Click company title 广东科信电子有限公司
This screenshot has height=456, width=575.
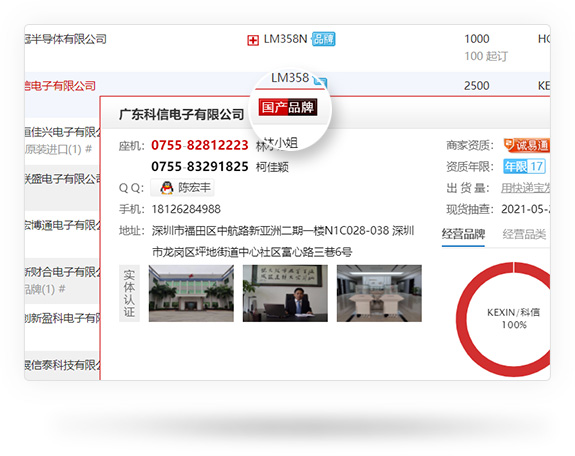click(182, 114)
